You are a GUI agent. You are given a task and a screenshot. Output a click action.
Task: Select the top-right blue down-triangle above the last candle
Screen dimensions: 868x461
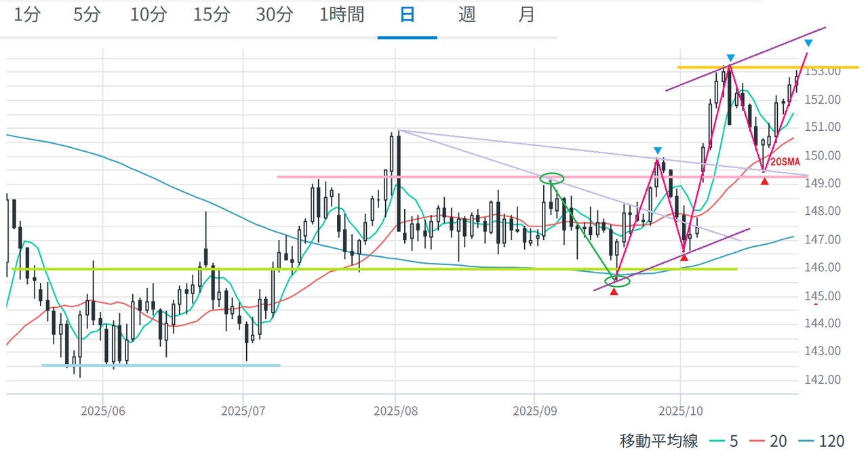click(x=808, y=43)
